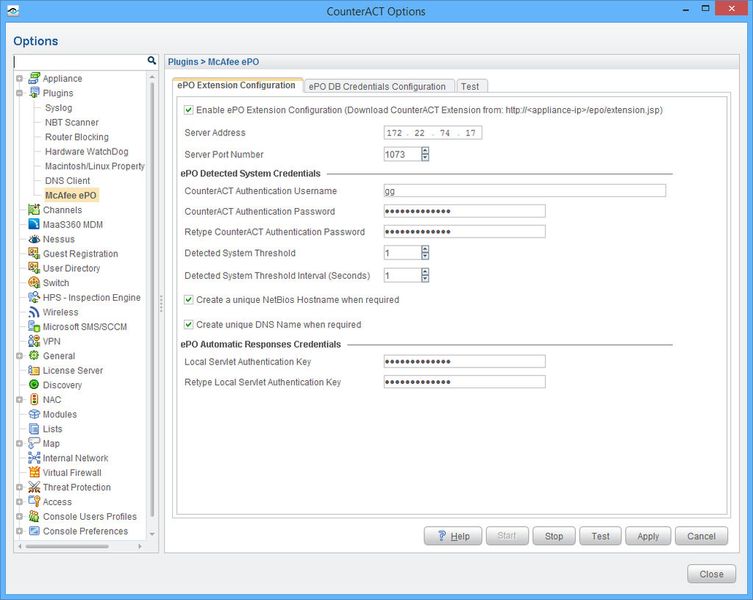Expand the Console Users Profiles node

19,516
